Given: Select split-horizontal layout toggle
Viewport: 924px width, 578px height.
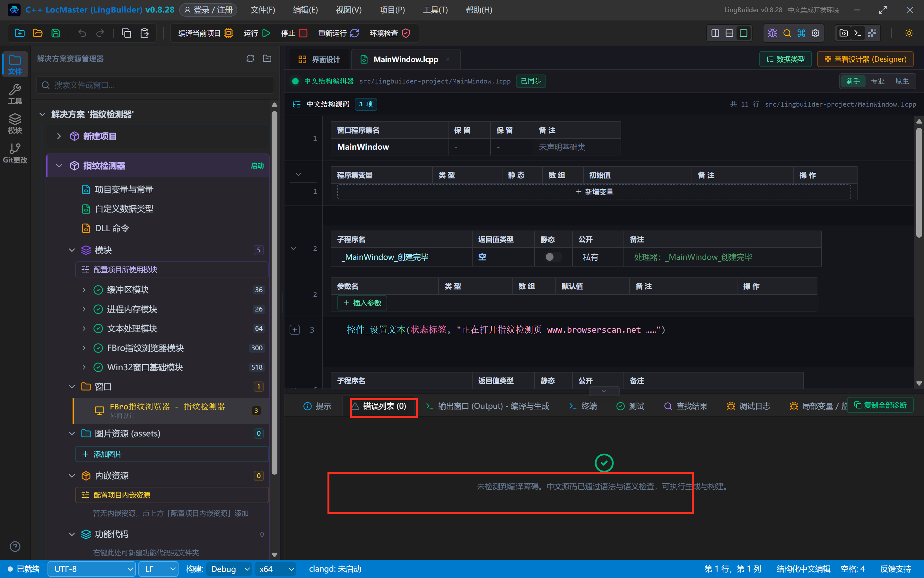Looking at the screenshot, I should [729, 33].
